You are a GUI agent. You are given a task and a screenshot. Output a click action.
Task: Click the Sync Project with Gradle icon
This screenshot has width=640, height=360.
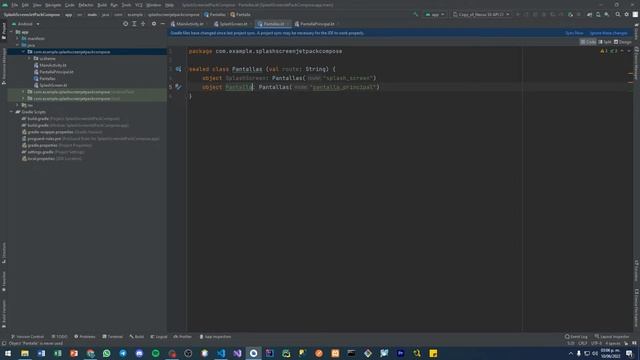pyautogui.click(x=589, y=14)
